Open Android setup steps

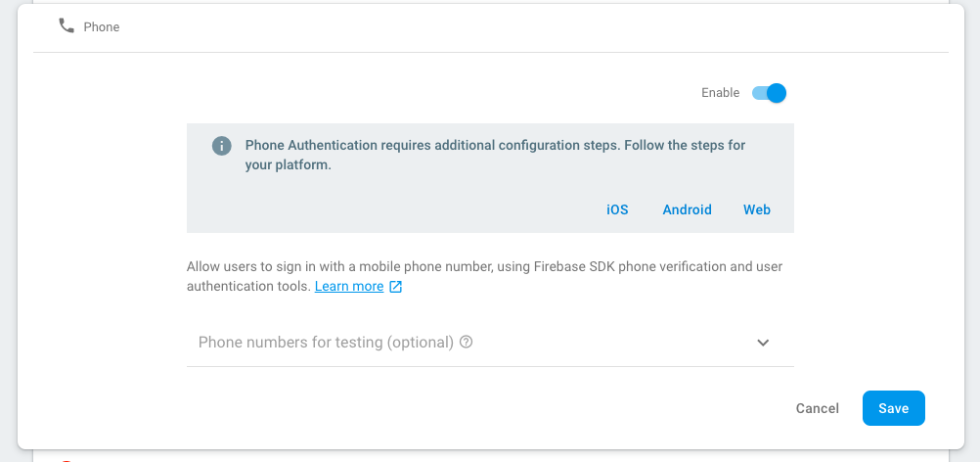click(x=687, y=209)
